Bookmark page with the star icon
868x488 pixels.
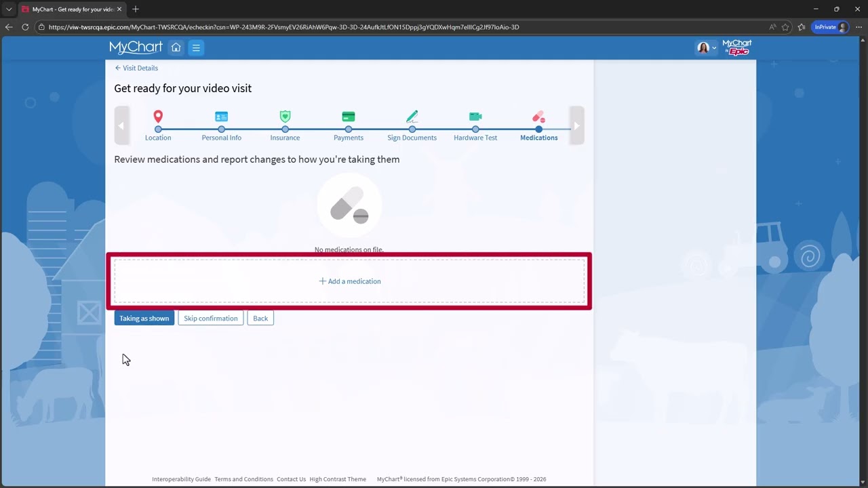tap(785, 27)
